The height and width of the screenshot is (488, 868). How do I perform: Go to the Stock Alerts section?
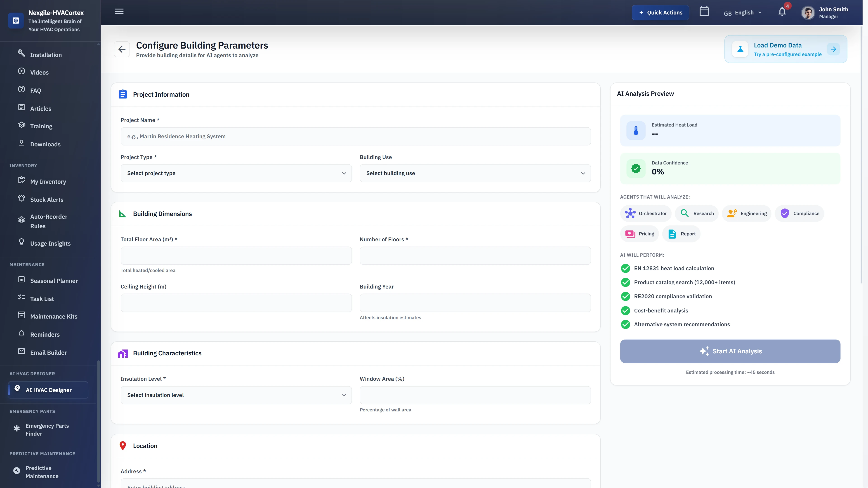click(47, 199)
